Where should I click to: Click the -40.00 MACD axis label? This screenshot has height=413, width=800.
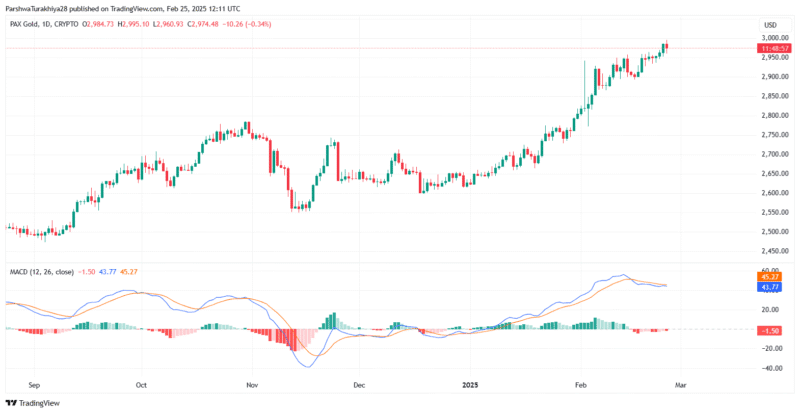click(x=772, y=368)
